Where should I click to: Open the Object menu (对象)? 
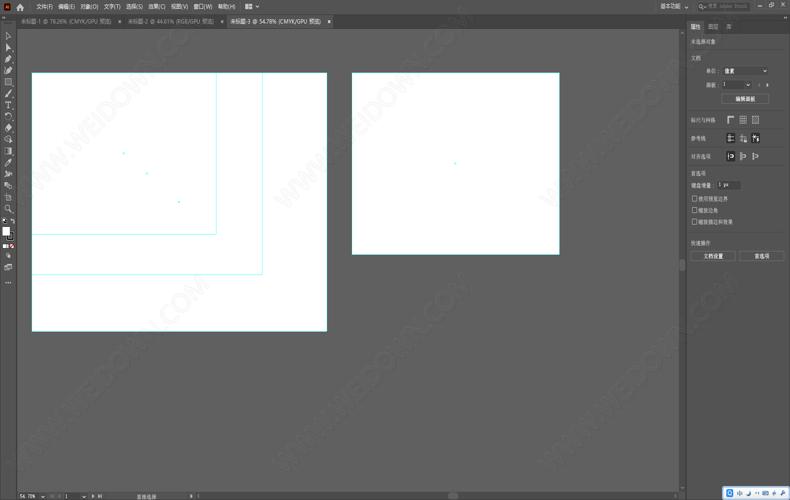tap(89, 7)
